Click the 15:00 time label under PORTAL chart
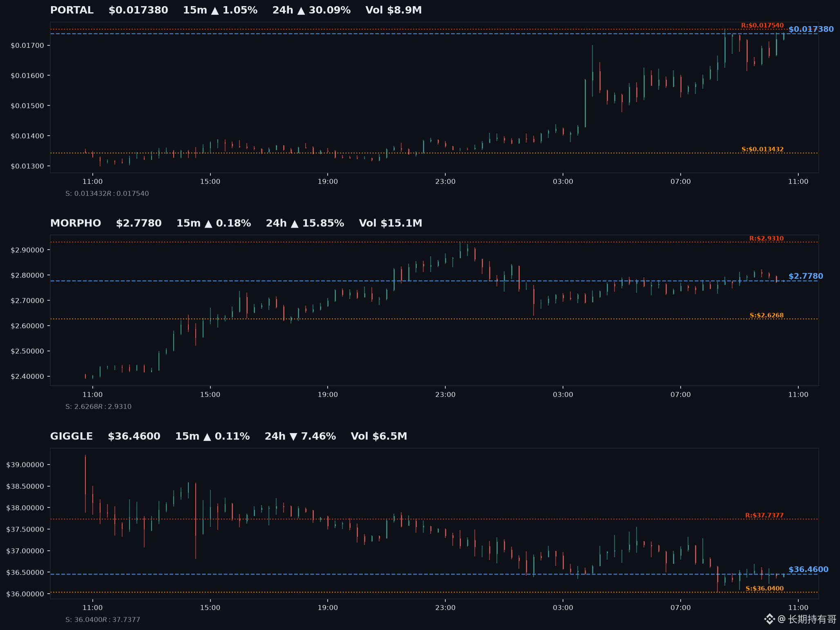This screenshot has height=630, width=840. point(210,181)
